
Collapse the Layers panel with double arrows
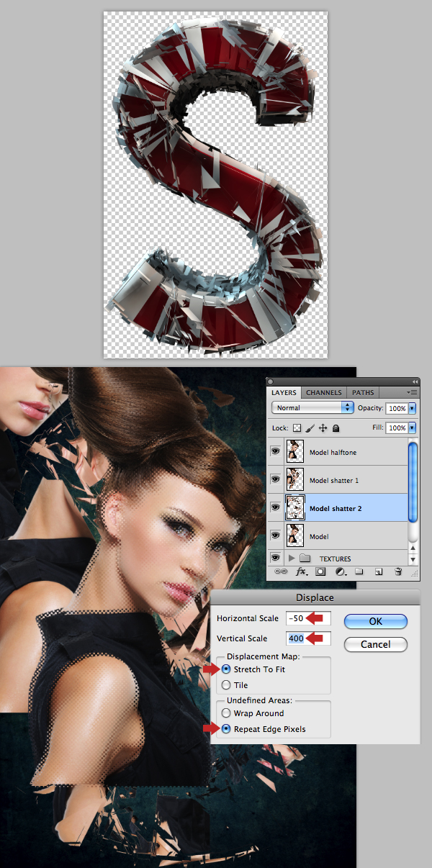pyautogui.click(x=415, y=381)
